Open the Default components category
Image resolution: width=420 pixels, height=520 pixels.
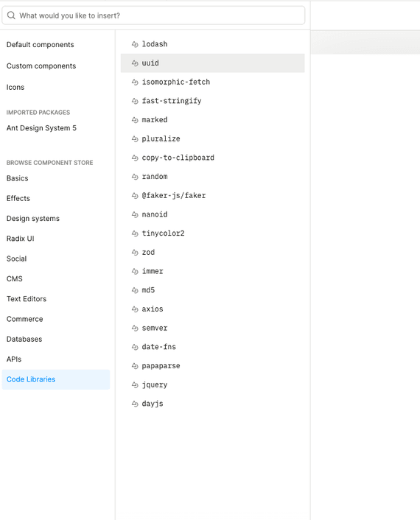(x=40, y=44)
